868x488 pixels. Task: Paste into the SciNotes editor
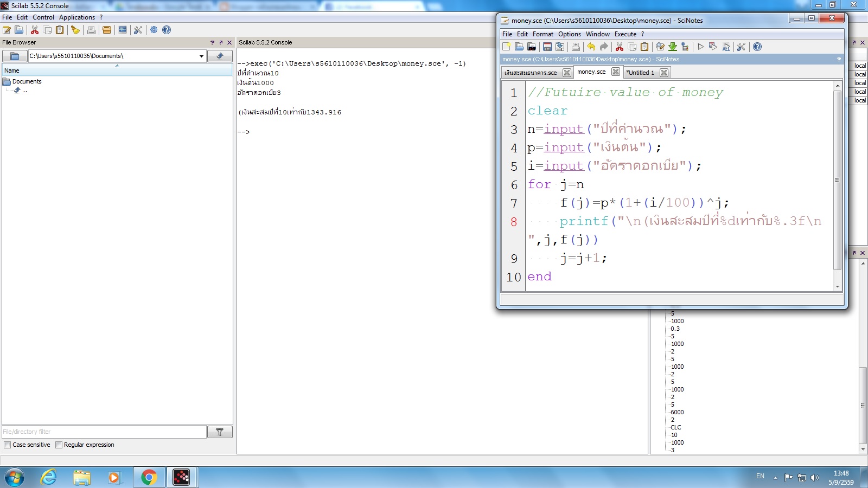pyautogui.click(x=644, y=47)
